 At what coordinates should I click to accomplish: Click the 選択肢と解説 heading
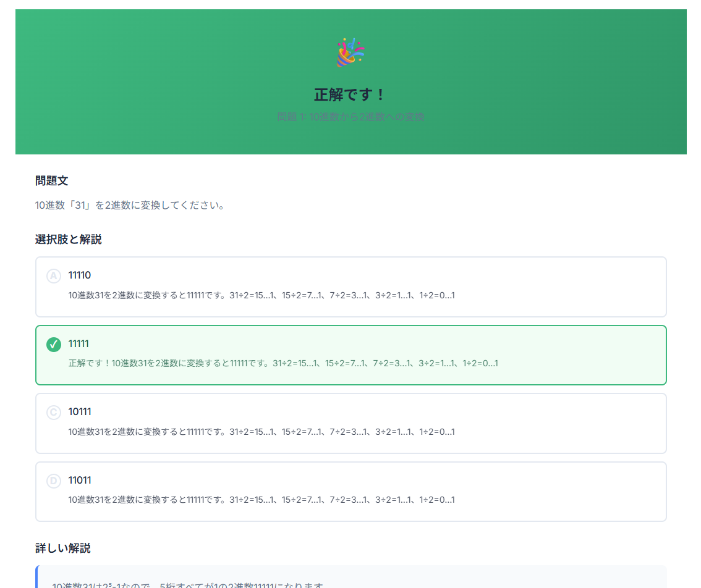(x=69, y=240)
